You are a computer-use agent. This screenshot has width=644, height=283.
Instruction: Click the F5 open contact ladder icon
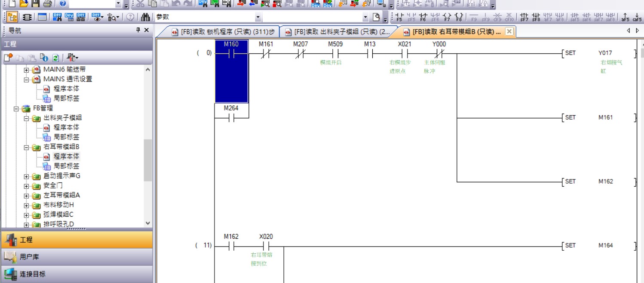[399, 17]
